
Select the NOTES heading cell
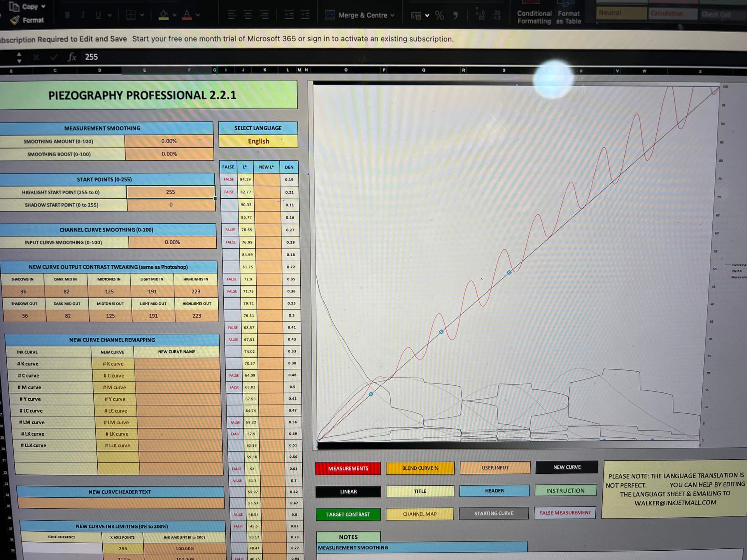(x=348, y=537)
